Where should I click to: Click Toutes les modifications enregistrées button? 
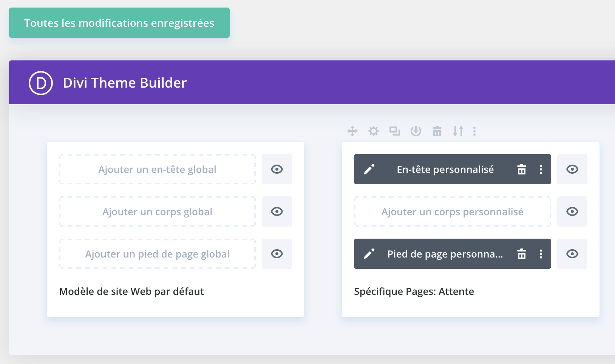point(119,23)
